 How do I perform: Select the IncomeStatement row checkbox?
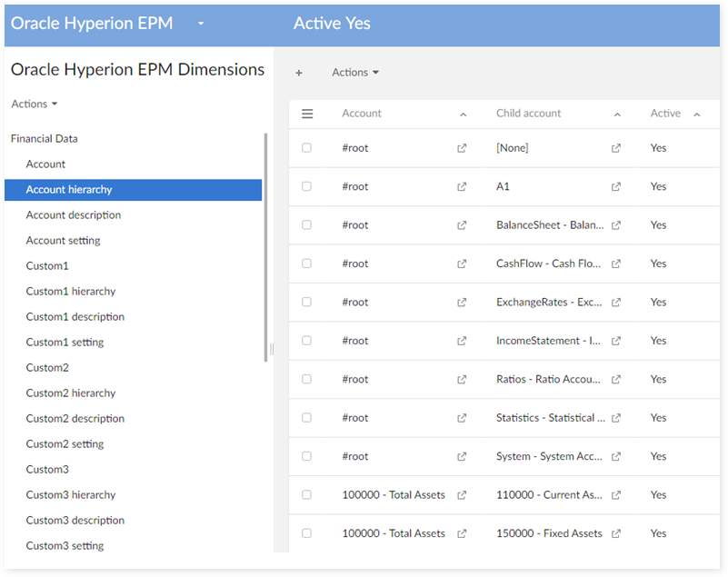(x=307, y=341)
